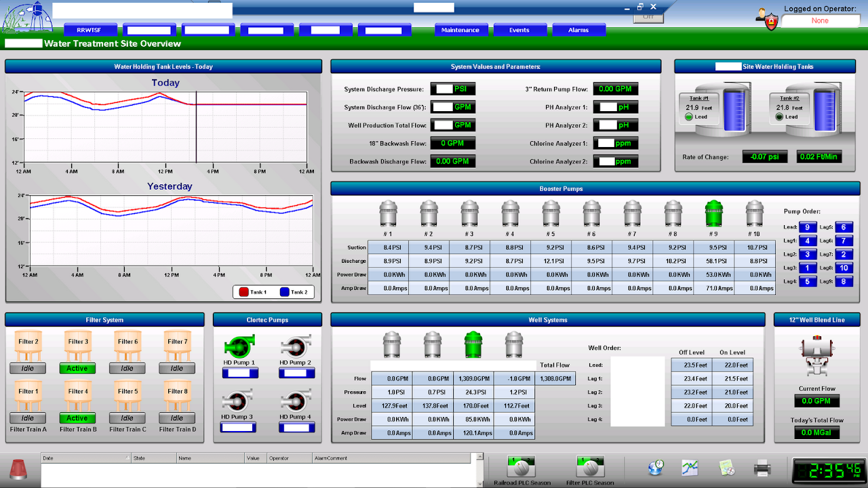868x488 pixels.
Task: Select booster pump #1 icon
Action: 389,213
